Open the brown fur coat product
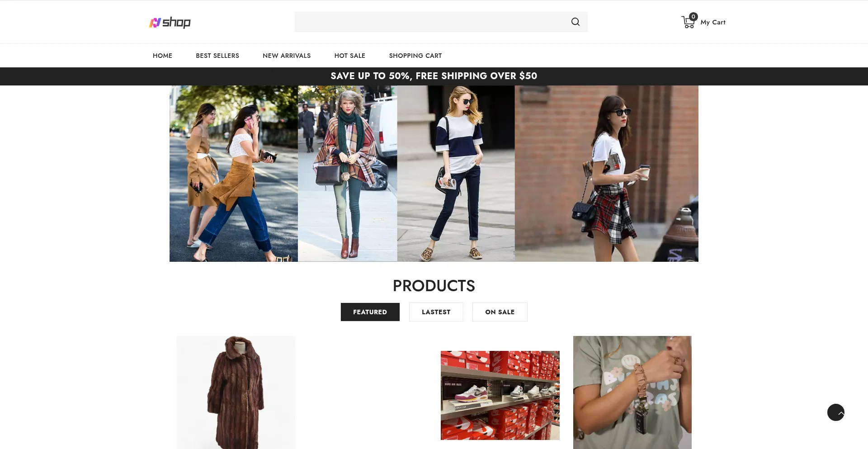This screenshot has width=868, height=449. pyautogui.click(x=236, y=392)
